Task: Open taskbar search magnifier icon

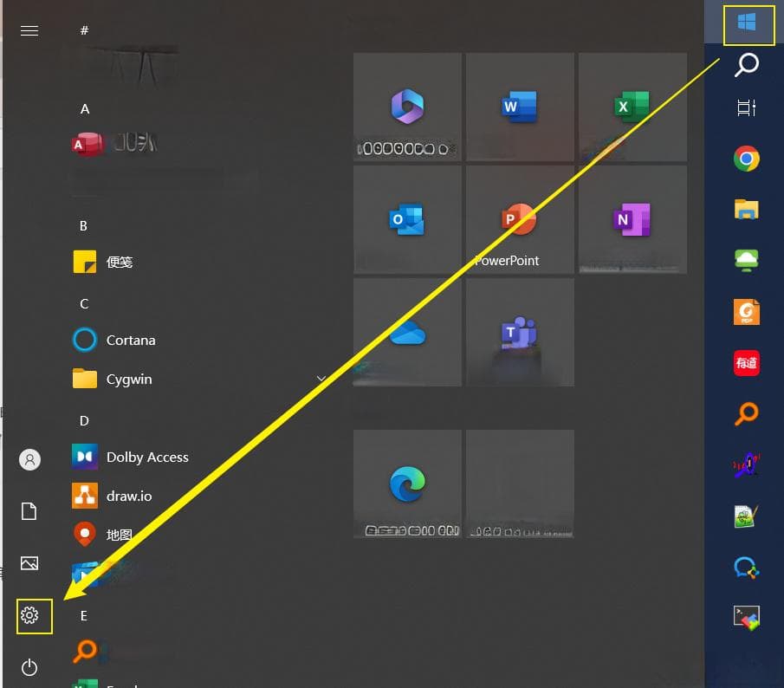Action: pyautogui.click(x=747, y=65)
